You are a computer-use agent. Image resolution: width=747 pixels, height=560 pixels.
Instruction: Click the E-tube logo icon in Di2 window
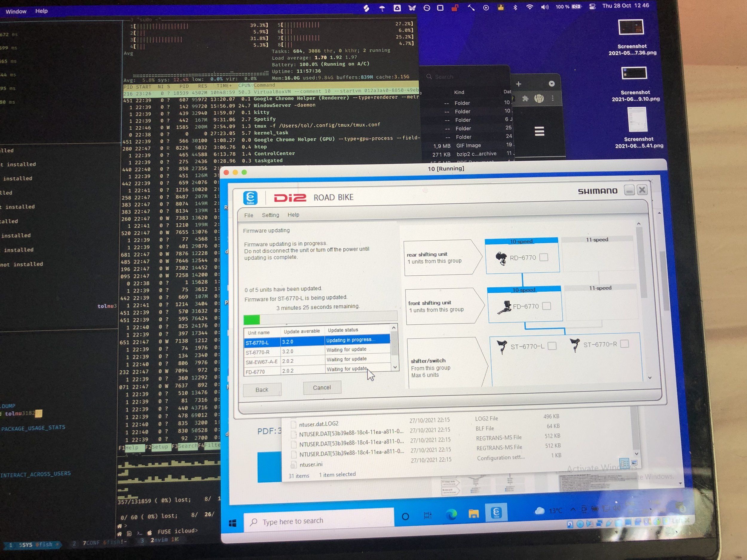click(250, 197)
